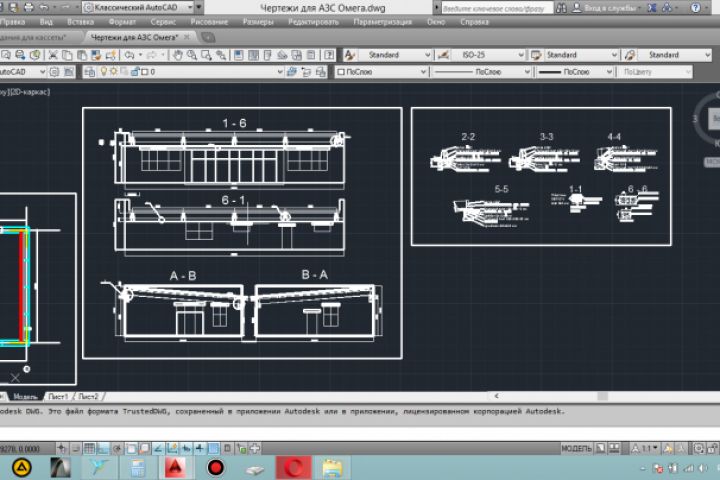Open the AutoCAD red A taskbar icon
The image size is (720, 480).
[x=175, y=468]
